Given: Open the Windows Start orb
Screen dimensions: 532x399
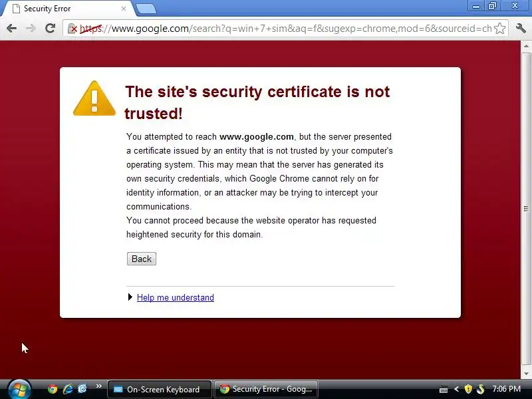Looking at the screenshot, I should [19, 389].
